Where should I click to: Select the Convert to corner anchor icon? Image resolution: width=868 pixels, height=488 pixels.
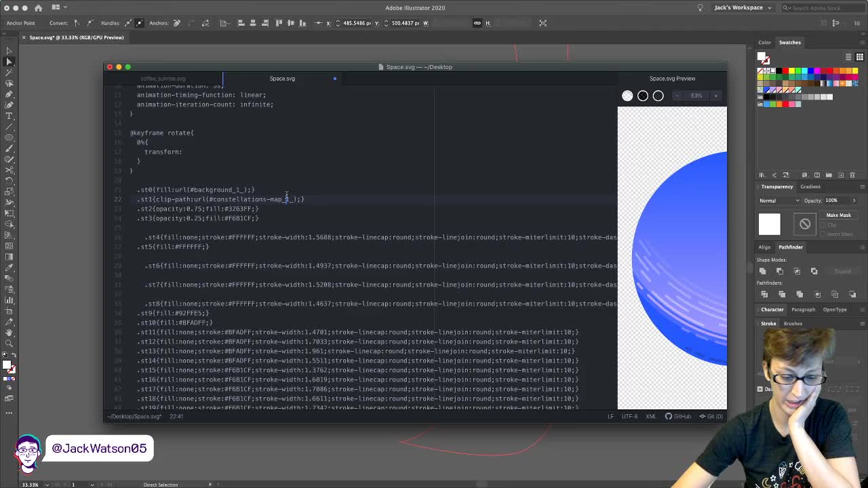[76, 23]
